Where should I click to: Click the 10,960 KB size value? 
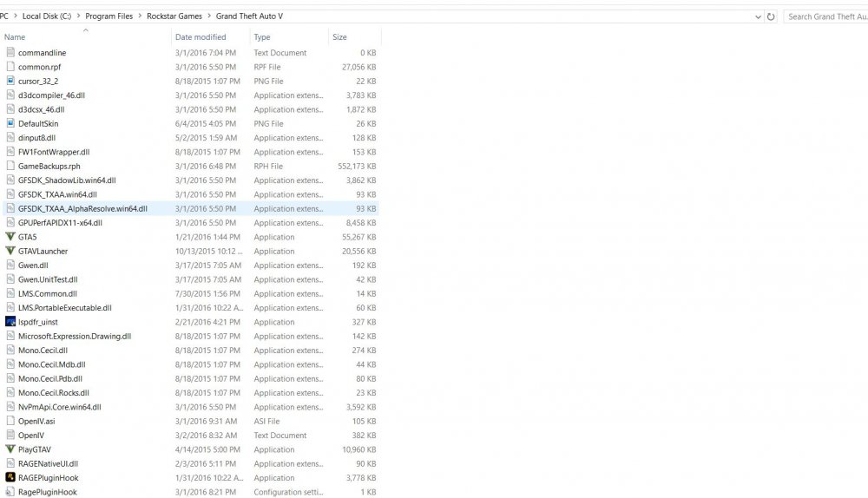click(x=359, y=449)
